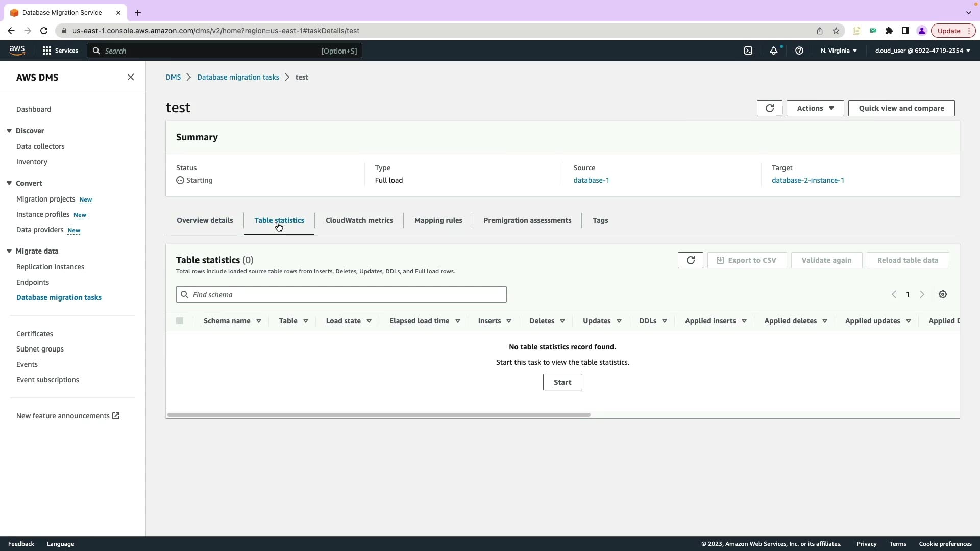Open the database-1 source link
Screen dimensions: 980x551
[x=591, y=180]
